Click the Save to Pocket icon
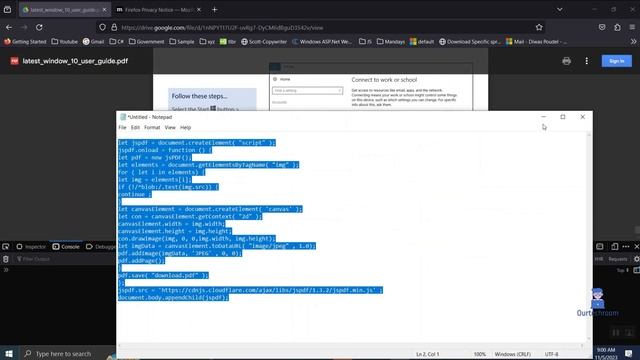The width and height of the screenshot is (640, 360). [602, 27]
